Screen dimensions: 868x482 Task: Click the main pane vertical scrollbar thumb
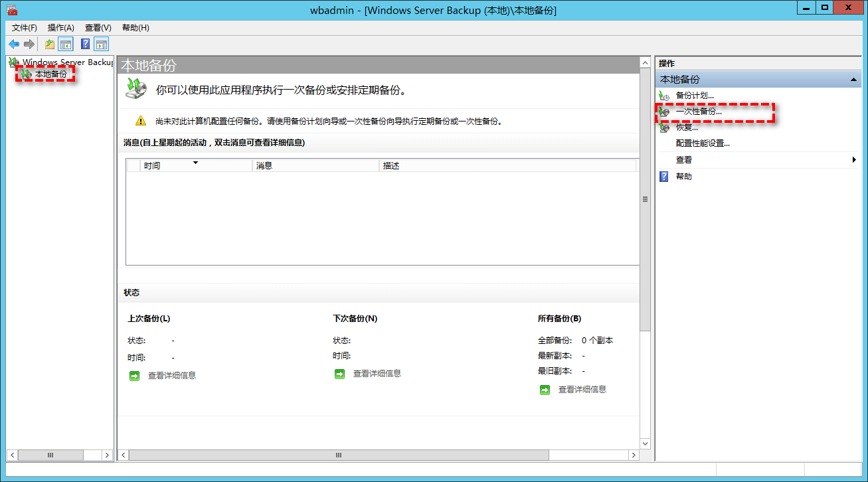645,199
